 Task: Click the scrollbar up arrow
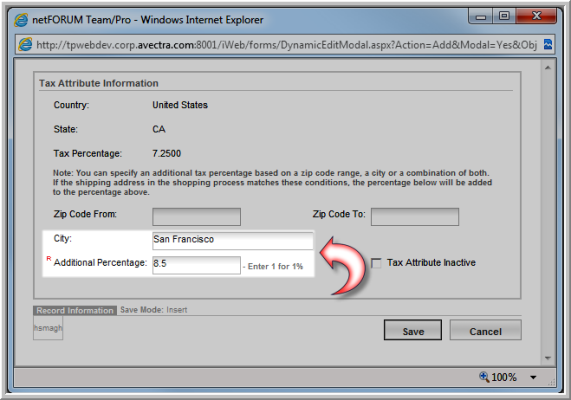point(548,68)
